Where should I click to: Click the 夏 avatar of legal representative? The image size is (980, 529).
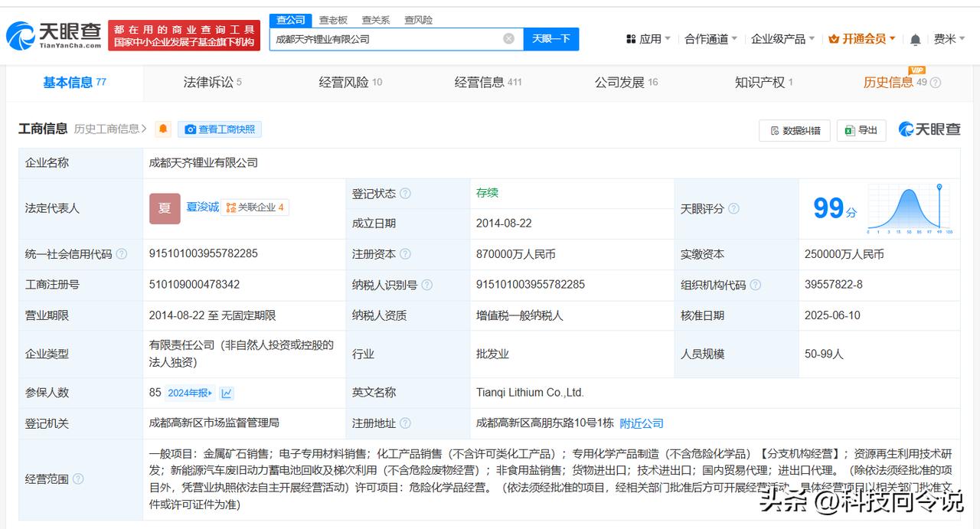click(x=165, y=208)
